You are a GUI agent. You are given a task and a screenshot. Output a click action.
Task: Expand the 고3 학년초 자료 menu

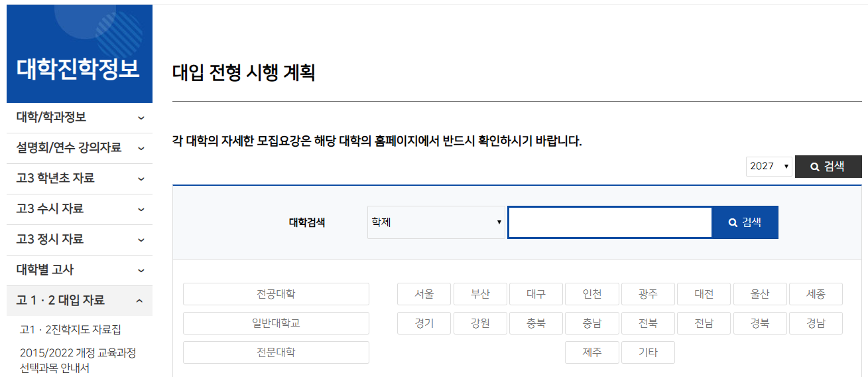(x=80, y=179)
